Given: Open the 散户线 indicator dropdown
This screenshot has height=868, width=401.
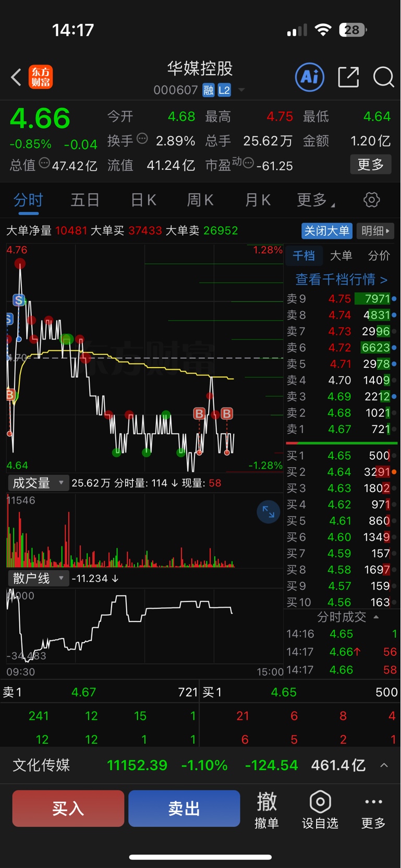Looking at the screenshot, I should click(38, 578).
